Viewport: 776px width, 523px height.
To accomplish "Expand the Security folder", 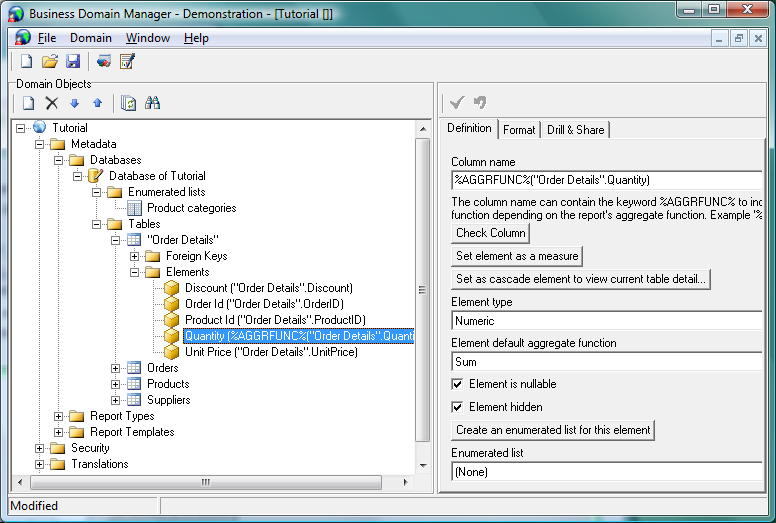I will (x=40, y=448).
